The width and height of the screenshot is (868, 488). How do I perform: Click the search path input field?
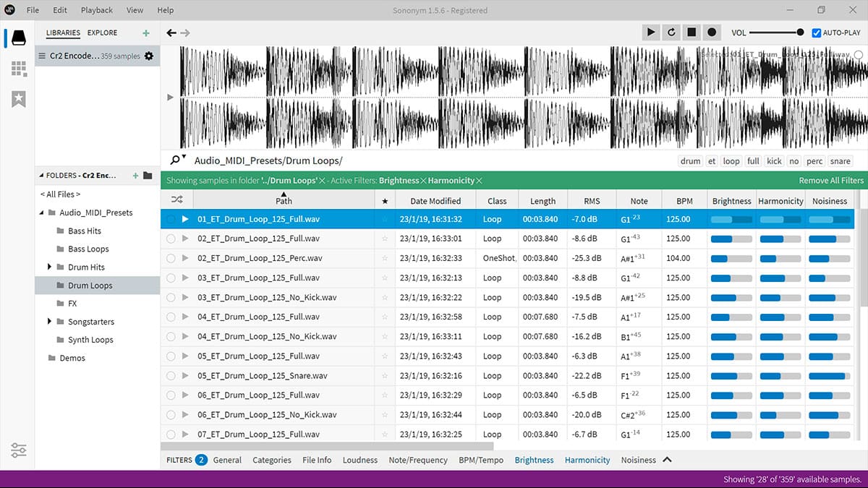click(434, 160)
